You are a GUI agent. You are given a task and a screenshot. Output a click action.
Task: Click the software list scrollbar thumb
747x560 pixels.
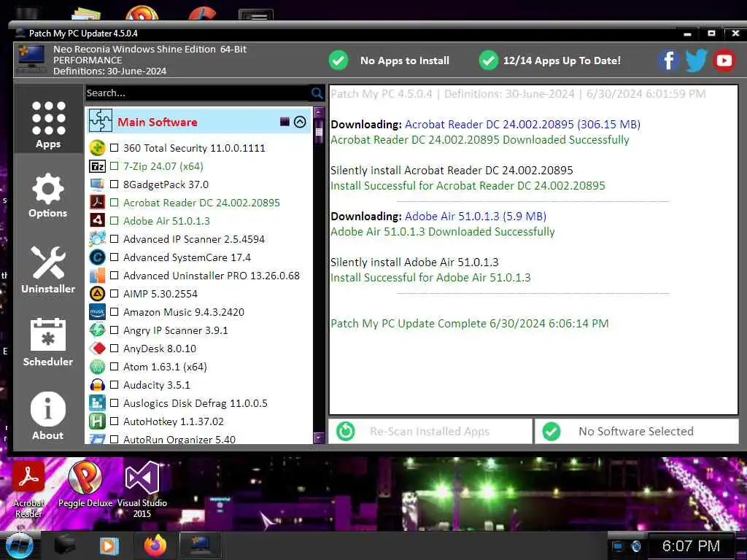click(x=319, y=132)
